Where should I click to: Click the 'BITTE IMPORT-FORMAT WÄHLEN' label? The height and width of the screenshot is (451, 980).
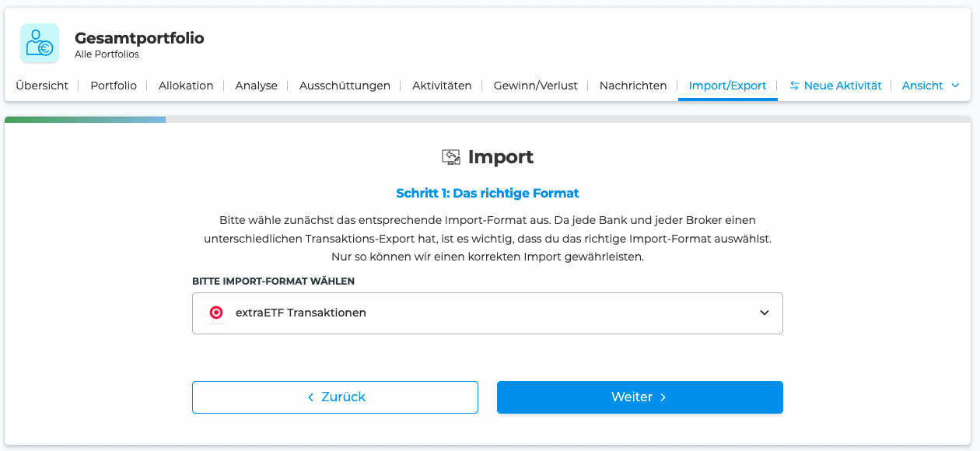274,281
